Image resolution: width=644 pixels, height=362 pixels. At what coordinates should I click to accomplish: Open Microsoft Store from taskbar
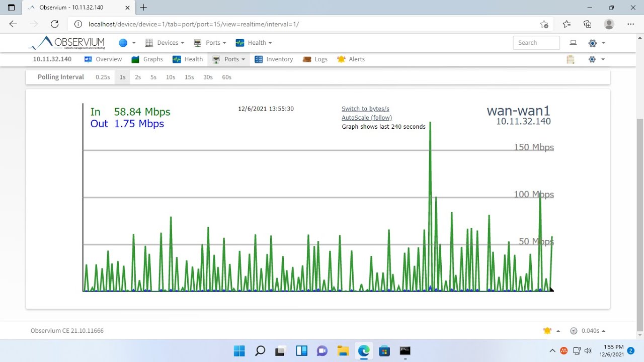[384, 350]
